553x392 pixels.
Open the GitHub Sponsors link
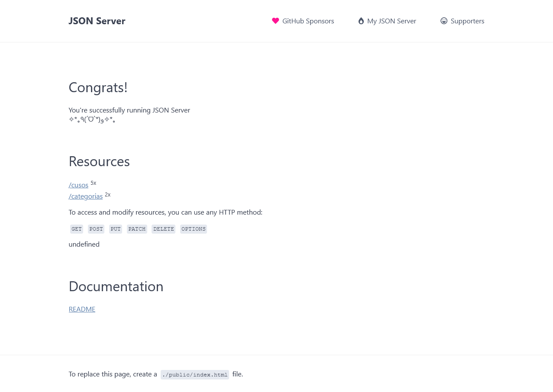coord(303,21)
